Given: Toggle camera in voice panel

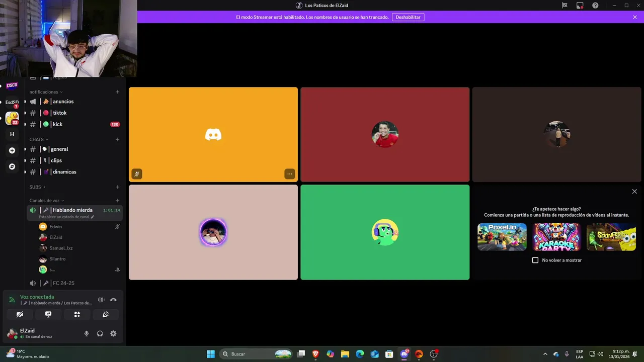Looking at the screenshot, I should 20,314.
